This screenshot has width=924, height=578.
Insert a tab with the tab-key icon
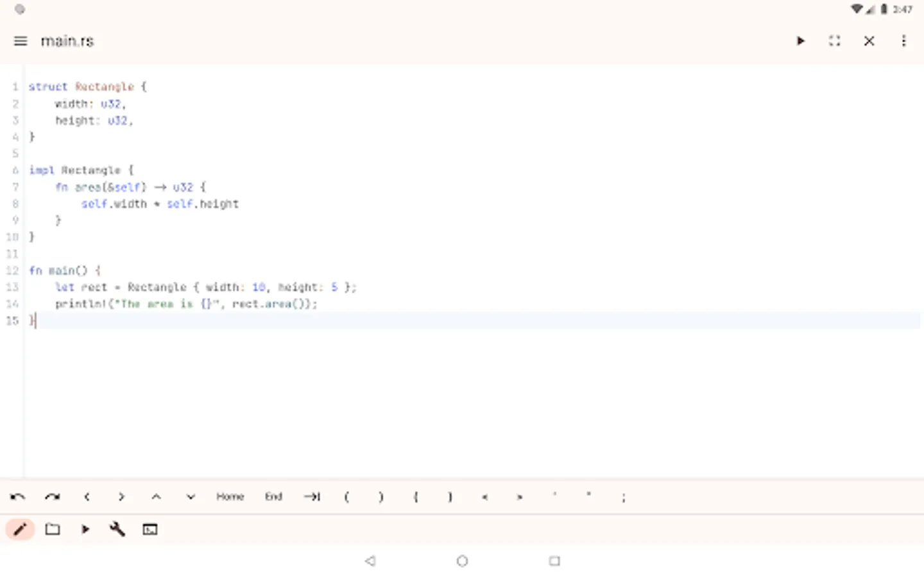tap(312, 496)
